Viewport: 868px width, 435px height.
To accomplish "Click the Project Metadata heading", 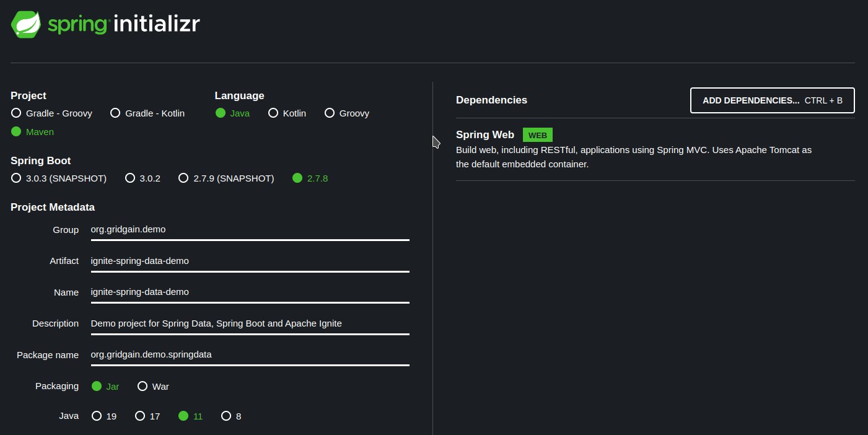I will point(53,207).
